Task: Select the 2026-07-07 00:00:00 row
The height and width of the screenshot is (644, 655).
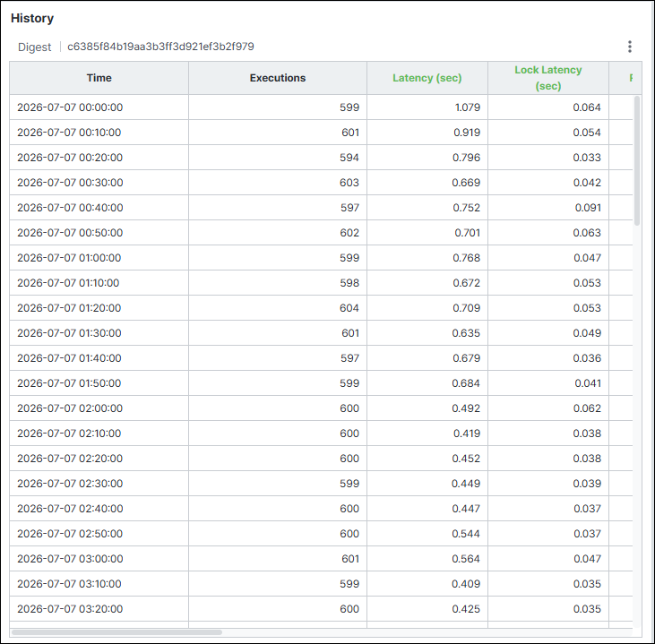Action: click(321, 107)
